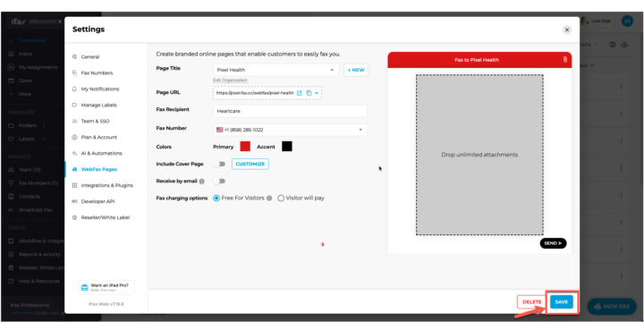Click the DELETE button
The image size is (644, 330).
coord(532,302)
